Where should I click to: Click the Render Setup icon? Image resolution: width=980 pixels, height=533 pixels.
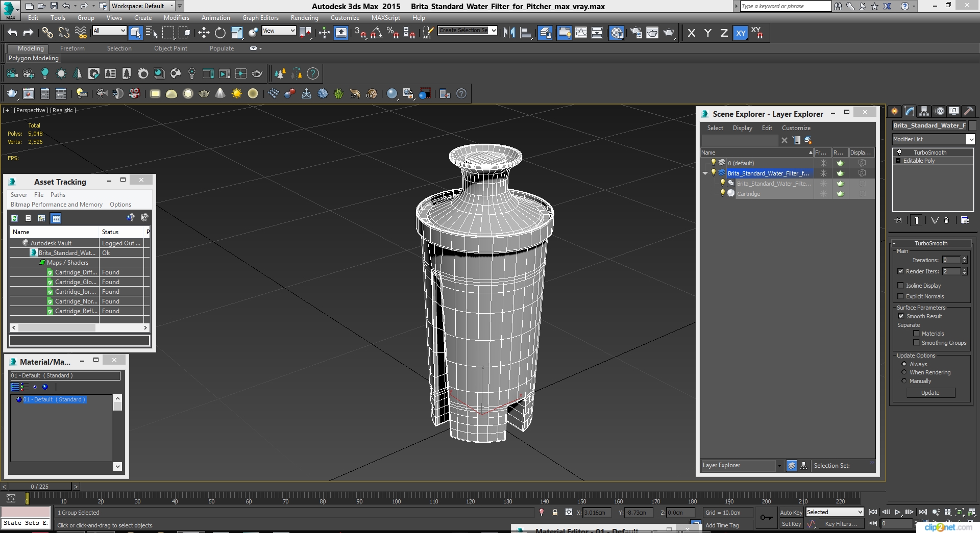coord(635,33)
